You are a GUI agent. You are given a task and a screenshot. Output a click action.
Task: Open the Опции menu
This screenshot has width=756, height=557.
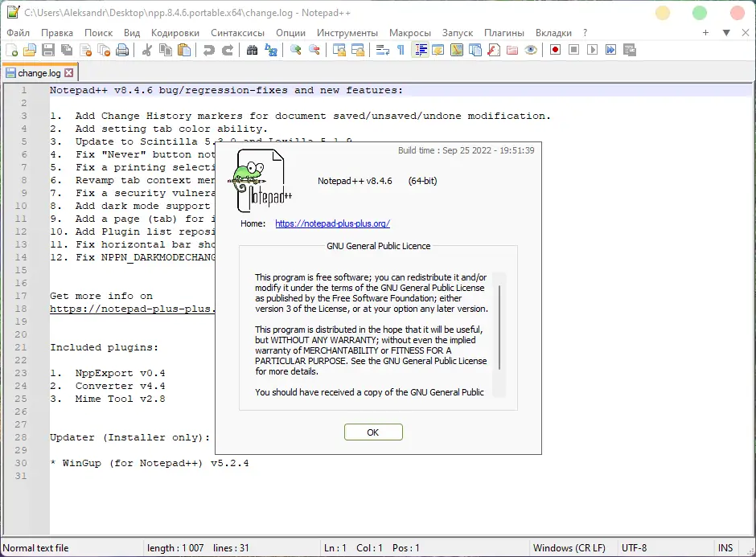290,33
